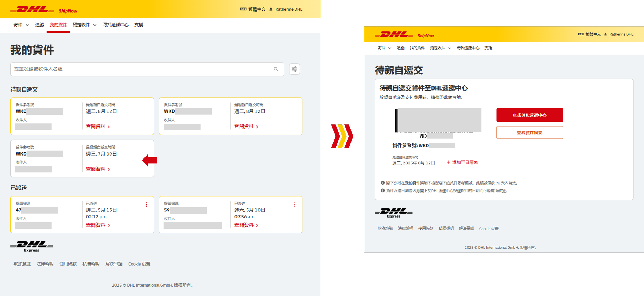Open three-dot menu on May 10 delivered shipment

click(295, 204)
